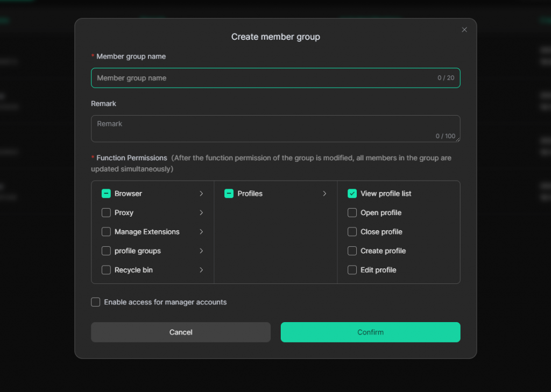
Task: Confirm the new member group
Action: coord(370,332)
